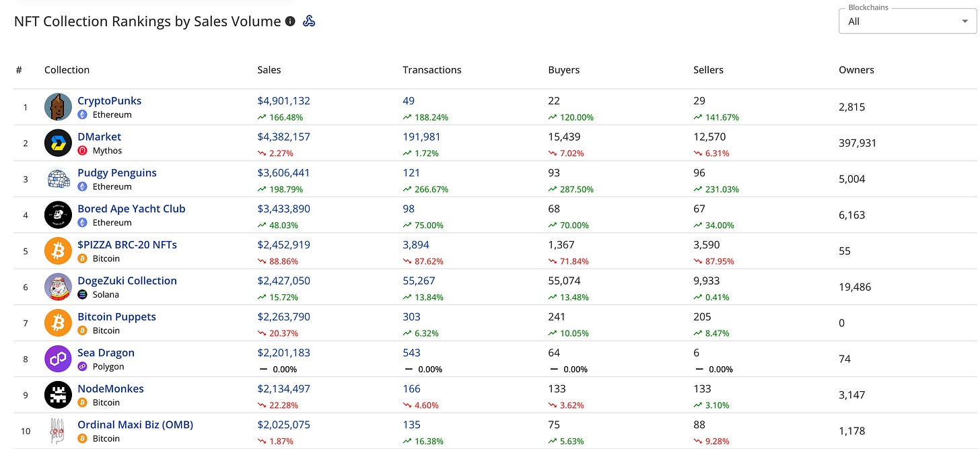Viewport: 980px width, 449px height.
Task: Open the Bored Ape Yacht Club link
Action: click(131, 209)
